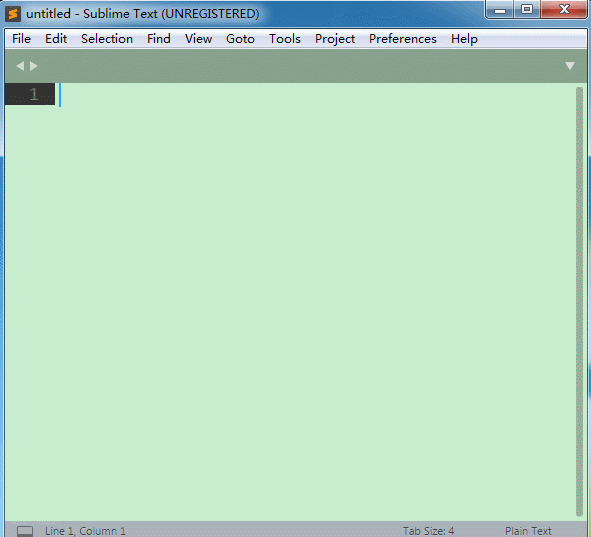This screenshot has height=537, width=591.
Task: Click line number 1 in gutter
Action: (x=34, y=94)
